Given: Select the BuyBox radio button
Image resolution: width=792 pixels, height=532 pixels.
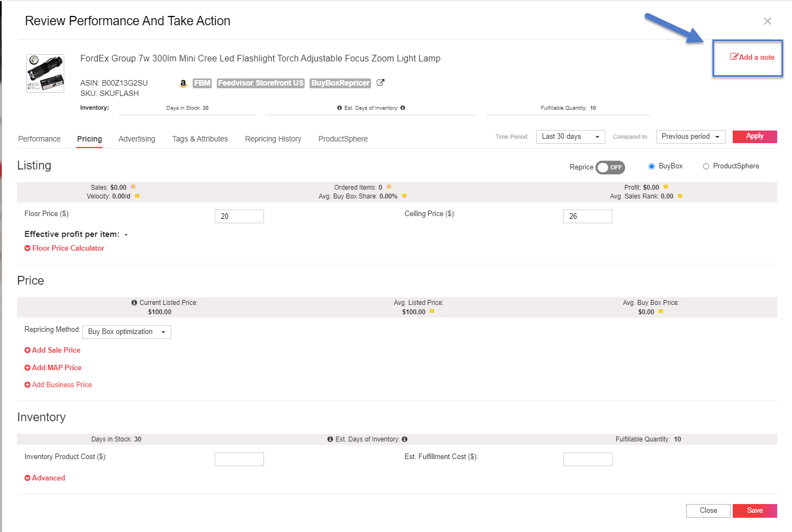Looking at the screenshot, I should point(651,166).
